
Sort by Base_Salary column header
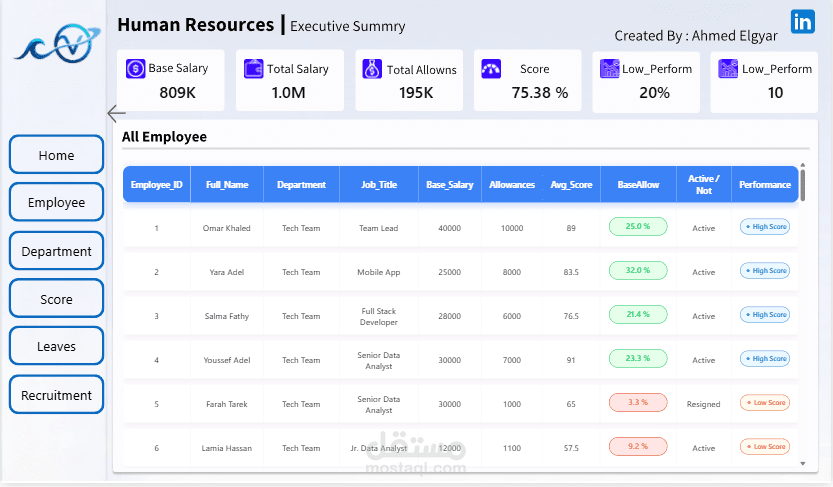(x=449, y=185)
